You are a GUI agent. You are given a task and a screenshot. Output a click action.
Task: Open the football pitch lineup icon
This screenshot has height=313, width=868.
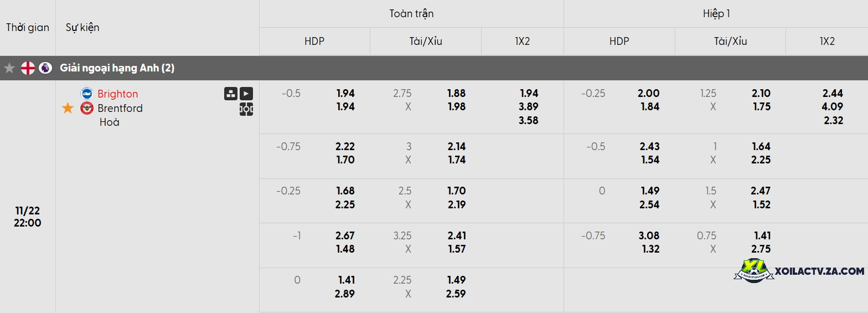pyautogui.click(x=246, y=109)
